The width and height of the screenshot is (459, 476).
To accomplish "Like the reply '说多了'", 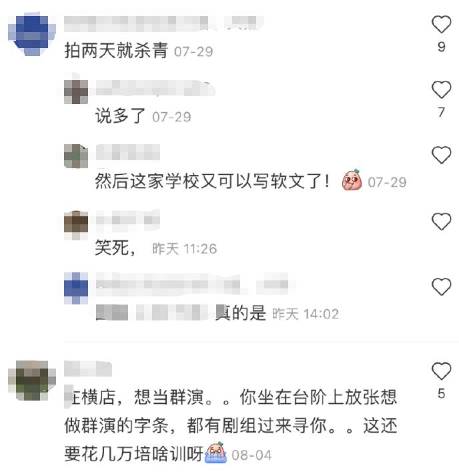I will pyautogui.click(x=441, y=89).
